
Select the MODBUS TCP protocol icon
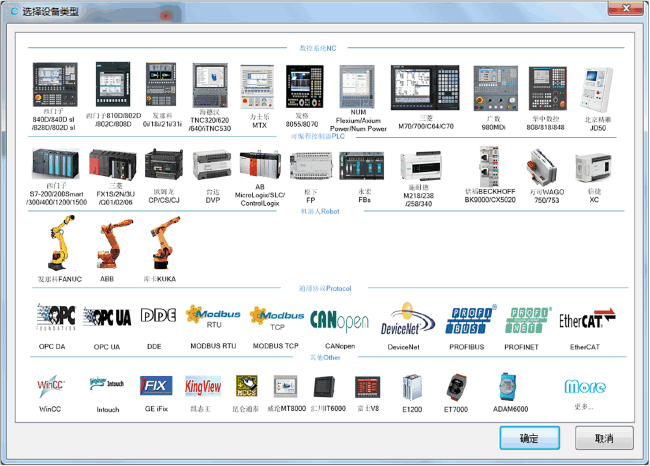point(276,318)
